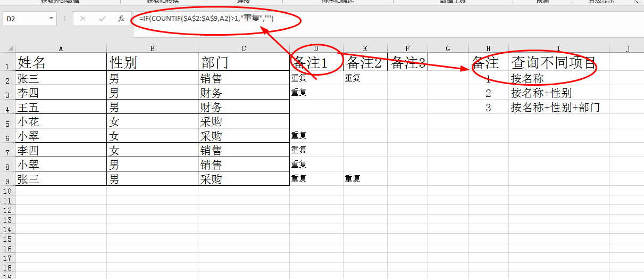Click number 1 in column H
The height and width of the screenshot is (279, 644).
(x=488, y=78)
